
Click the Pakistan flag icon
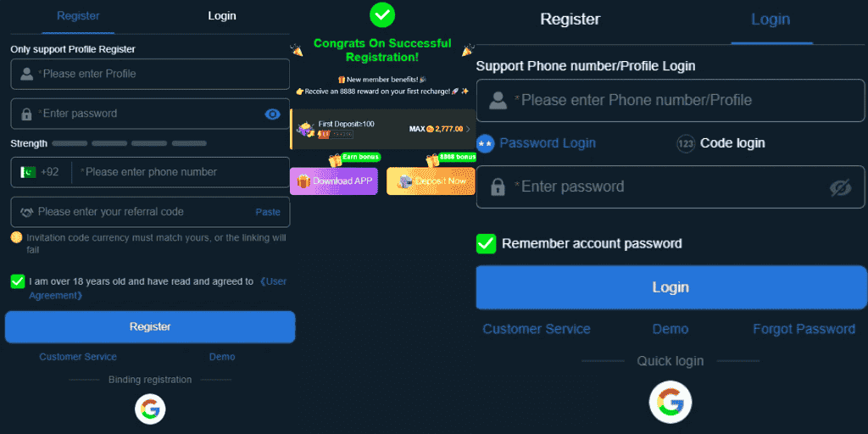(28, 172)
